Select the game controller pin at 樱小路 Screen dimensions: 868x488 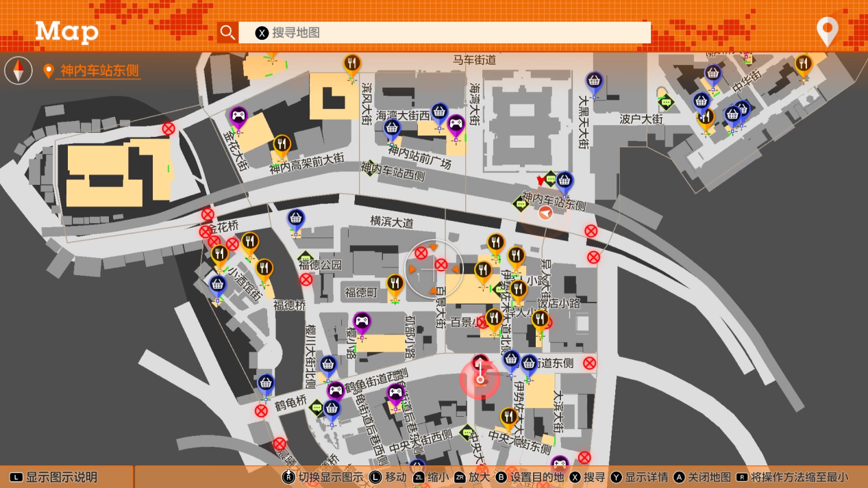click(x=362, y=324)
